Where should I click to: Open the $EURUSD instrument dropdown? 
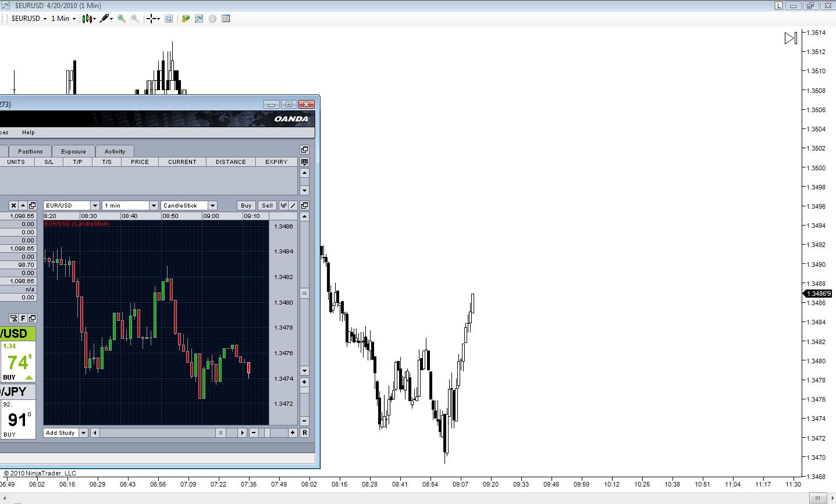tap(29, 19)
